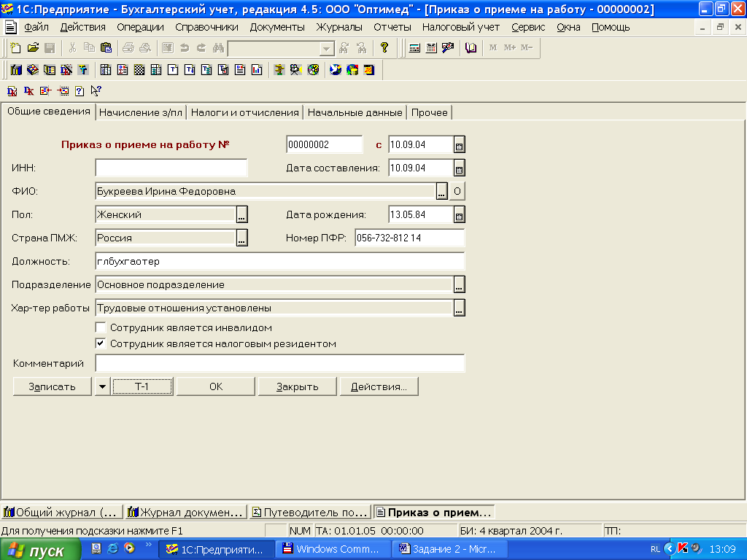747x560 pixels.
Task: Switch to the 'Прочее' tab
Action: tap(429, 113)
